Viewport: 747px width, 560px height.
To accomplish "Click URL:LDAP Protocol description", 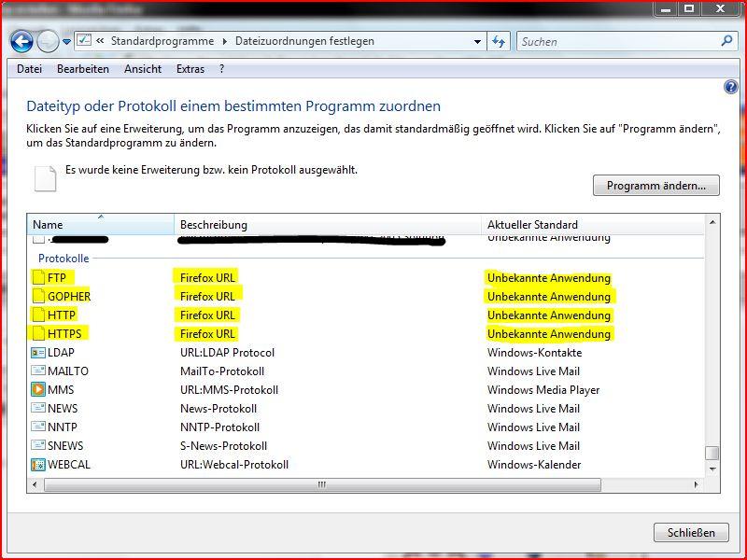I will pos(227,353).
